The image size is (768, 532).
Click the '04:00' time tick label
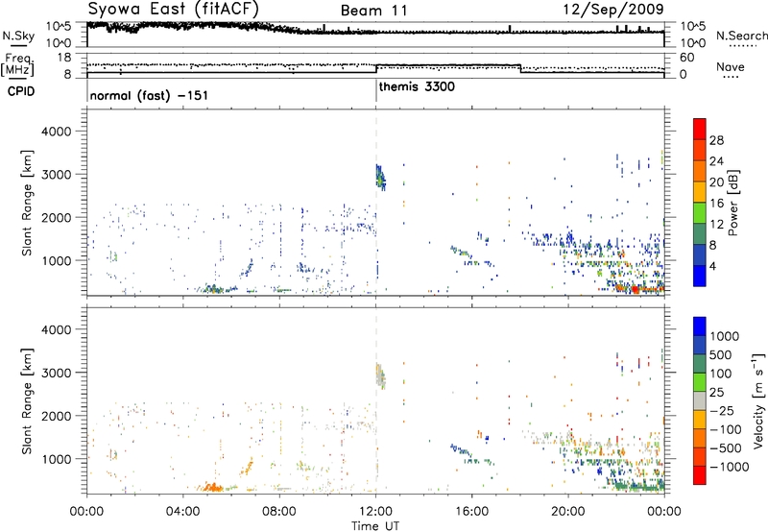tap(182, 512)
